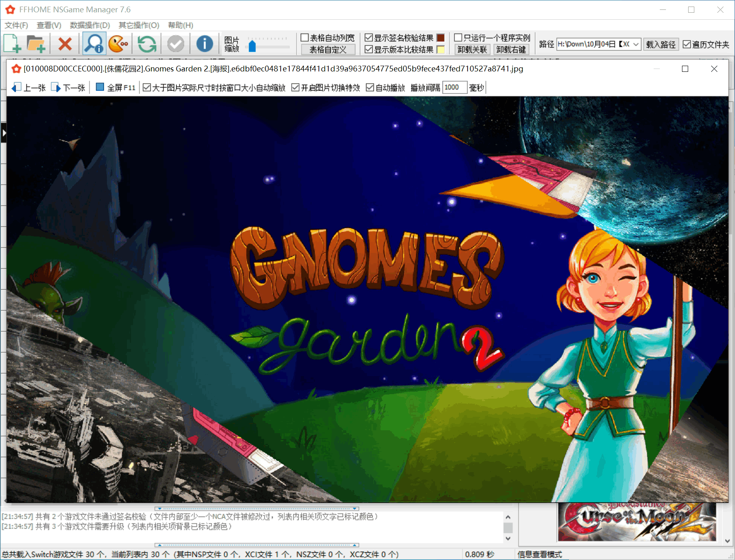Toggle 显示签名校验结果 checkbox
The image size is (735, 560).
pos(369,38)
